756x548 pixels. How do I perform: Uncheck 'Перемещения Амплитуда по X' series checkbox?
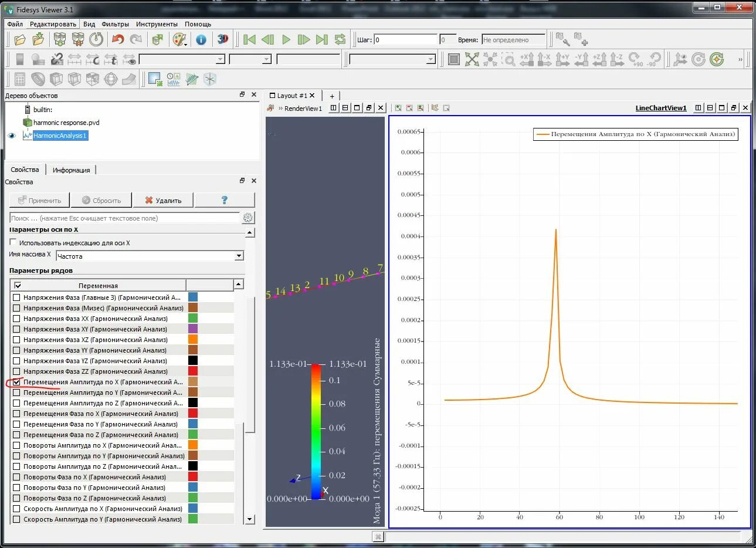(16, 382)
